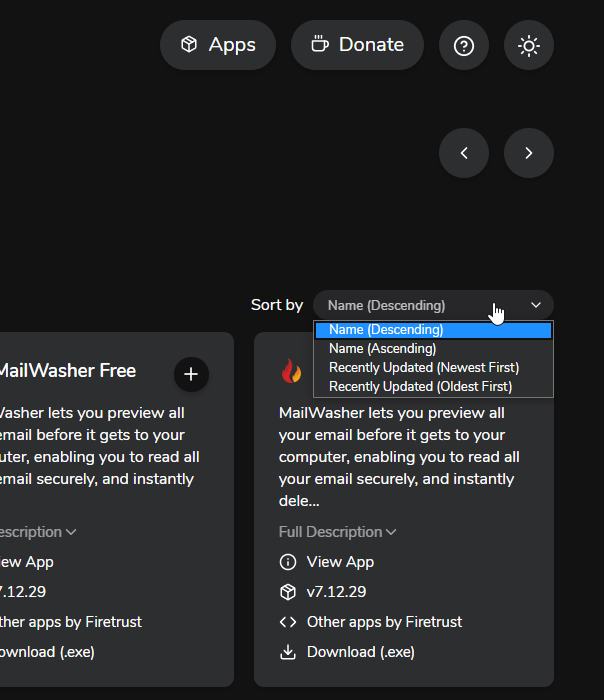This screenshot has height=700, width=604.
Task: Open the help question mark icon
Action: (x=464, y=45)
